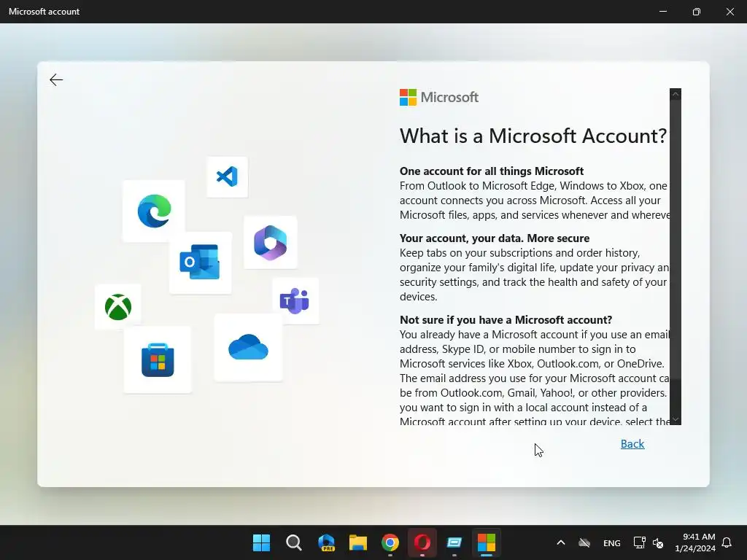Minimize the Microsoft account window

(x=662, y=12)
